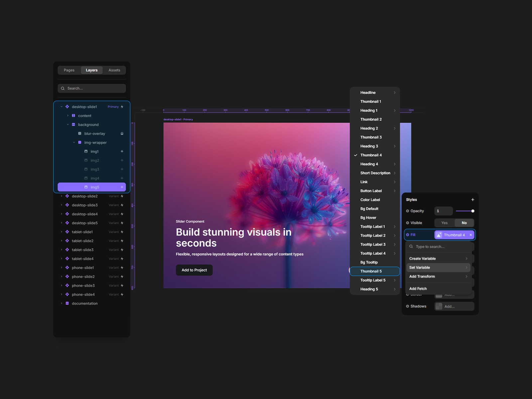Click the Fill variable plus icon
Image resolution: width=532 pixels, height=399 pixels.
tap(408, 235)
